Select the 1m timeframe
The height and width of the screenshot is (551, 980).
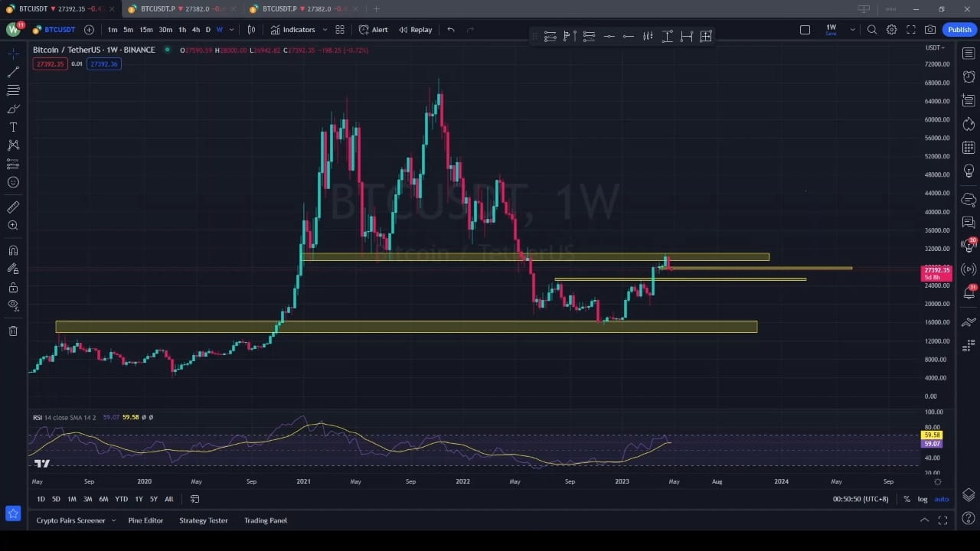[113, 30]
